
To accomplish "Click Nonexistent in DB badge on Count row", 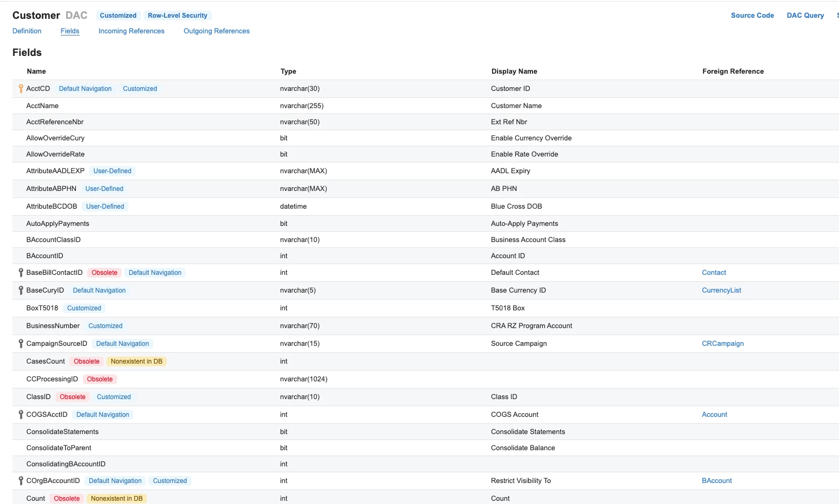I will click(x=117, y=499).
